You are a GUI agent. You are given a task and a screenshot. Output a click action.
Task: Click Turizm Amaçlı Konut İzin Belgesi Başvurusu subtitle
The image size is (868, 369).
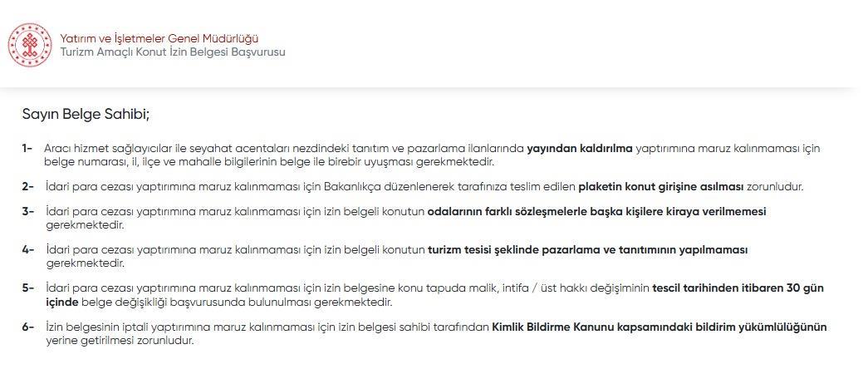(x=173, y=52)
